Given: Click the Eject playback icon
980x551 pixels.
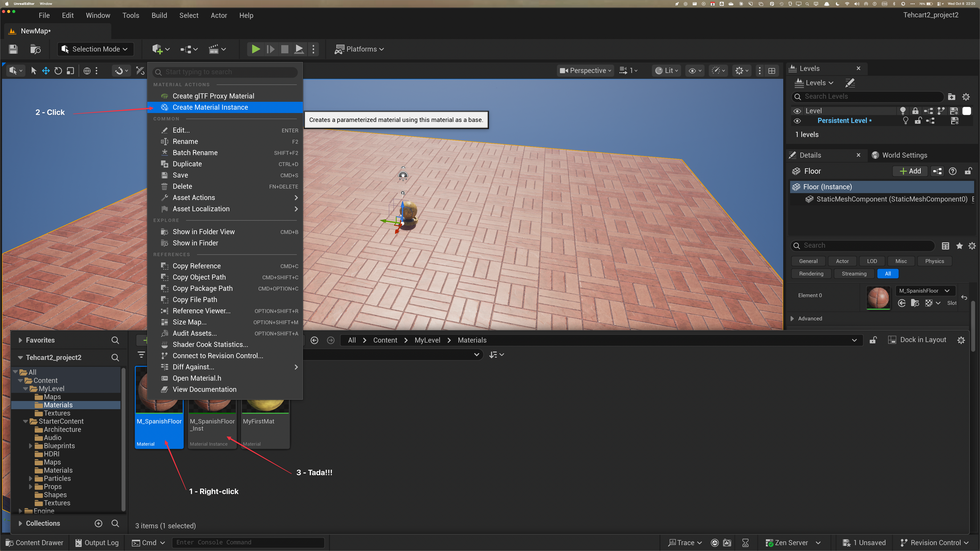Looking at the screenshot, I should pos(299,49).
